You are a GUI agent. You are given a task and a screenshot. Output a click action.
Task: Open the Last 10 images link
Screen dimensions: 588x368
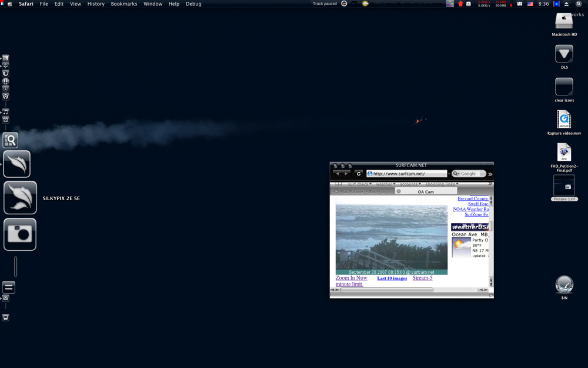coord(392,279)
